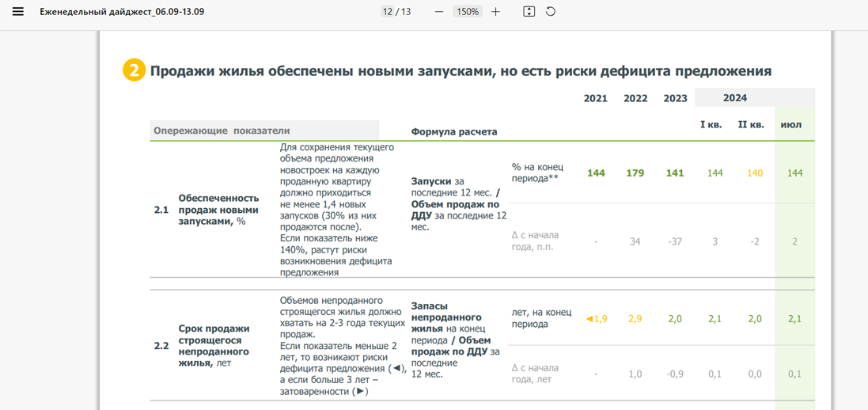Click value 179 in 2022 column
This screenshot has width=868, height=410.
click(x=635, y=173)
